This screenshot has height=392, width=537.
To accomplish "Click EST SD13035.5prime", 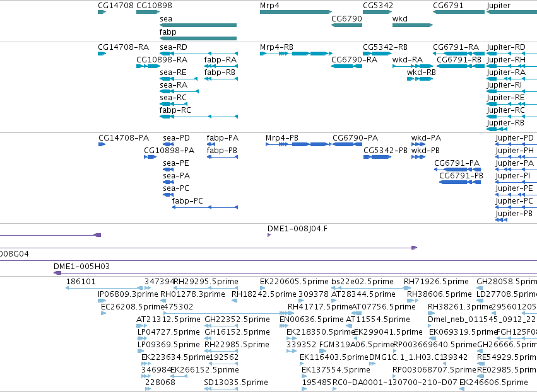I will [221, 389].
